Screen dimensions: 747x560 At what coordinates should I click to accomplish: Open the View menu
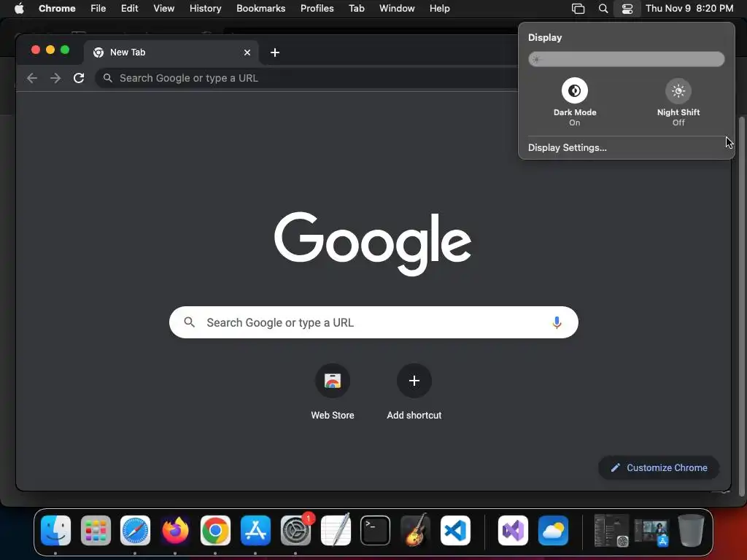pyautogui.click(x=164, y=9)
